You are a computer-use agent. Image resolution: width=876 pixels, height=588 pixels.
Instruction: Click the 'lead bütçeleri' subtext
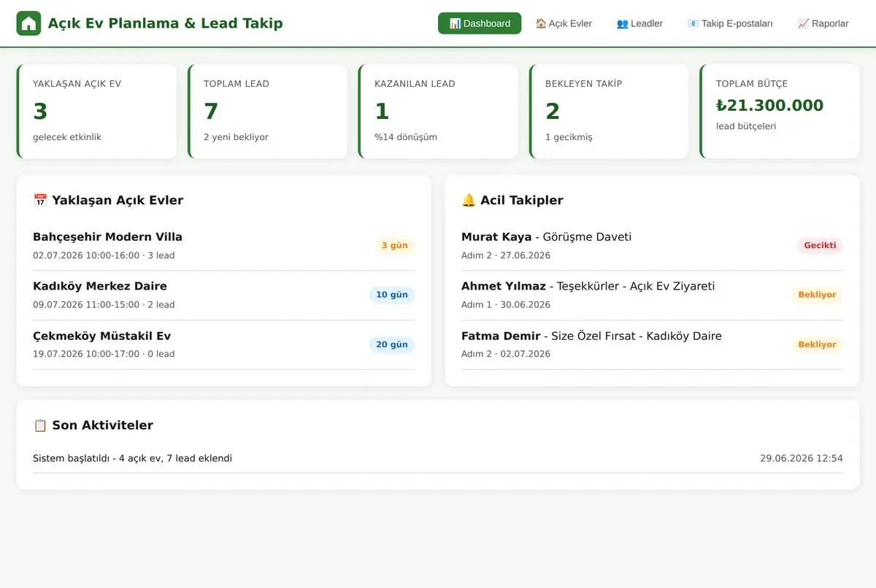click(x=746, y=126)
